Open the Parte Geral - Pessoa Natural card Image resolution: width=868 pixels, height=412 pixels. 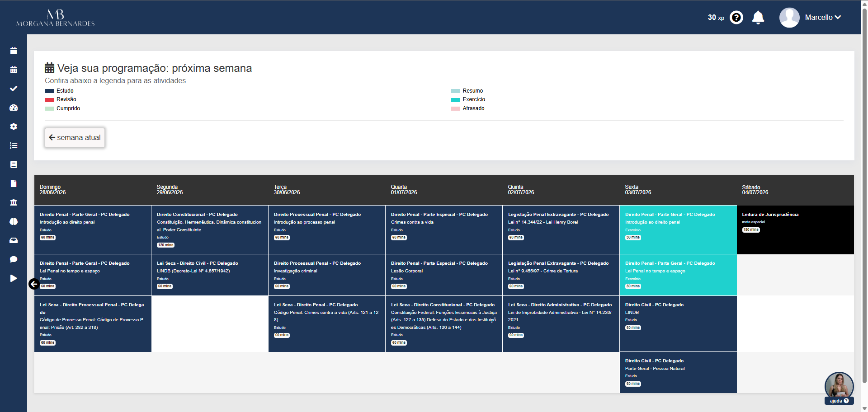678,372
